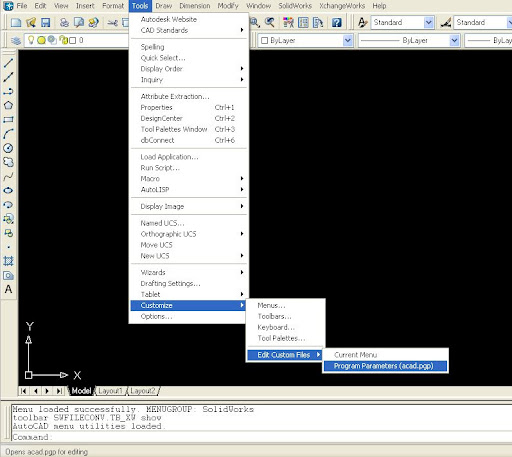Click the Cut scissors icon

click(113, 22)
